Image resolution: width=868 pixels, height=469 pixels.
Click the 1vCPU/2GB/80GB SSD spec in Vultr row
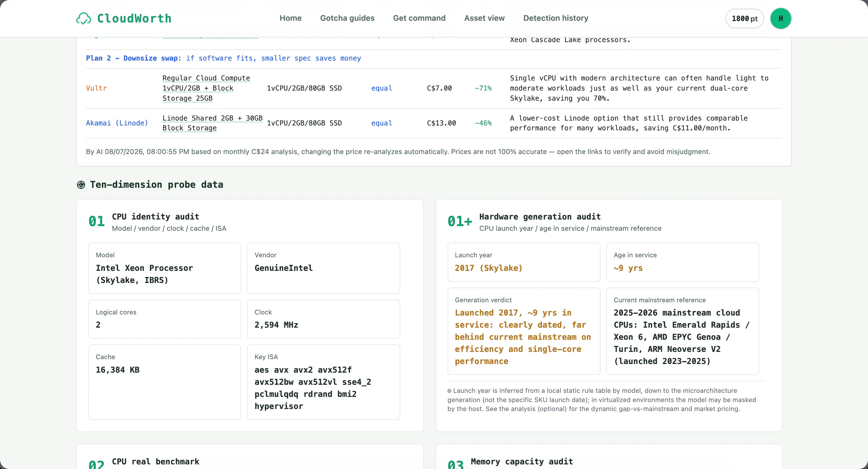tap(305, 88)
